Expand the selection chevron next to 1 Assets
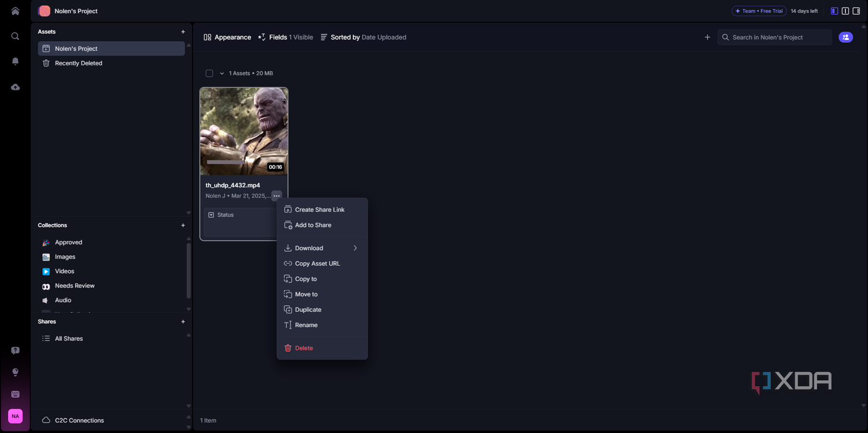Screen dimensions: 868x433 (222, 74)
